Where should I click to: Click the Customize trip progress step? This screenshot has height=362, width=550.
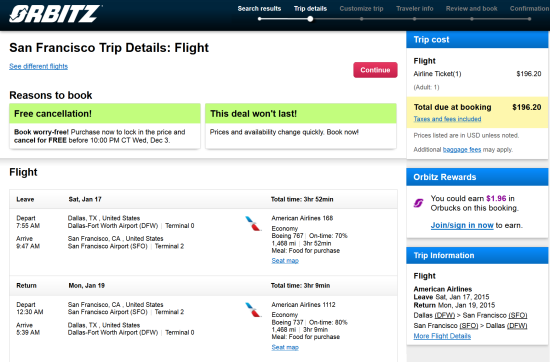click(361, 8)
